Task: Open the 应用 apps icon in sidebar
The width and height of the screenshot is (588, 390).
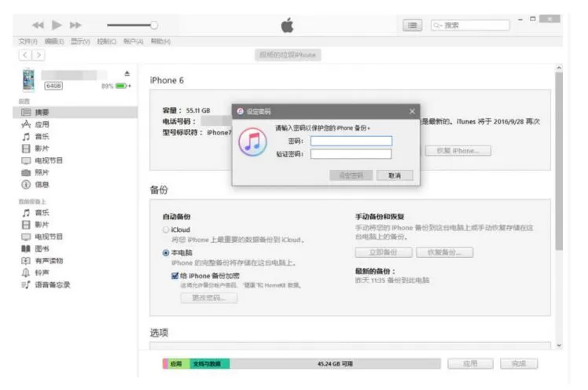Action: coord(26,124)
